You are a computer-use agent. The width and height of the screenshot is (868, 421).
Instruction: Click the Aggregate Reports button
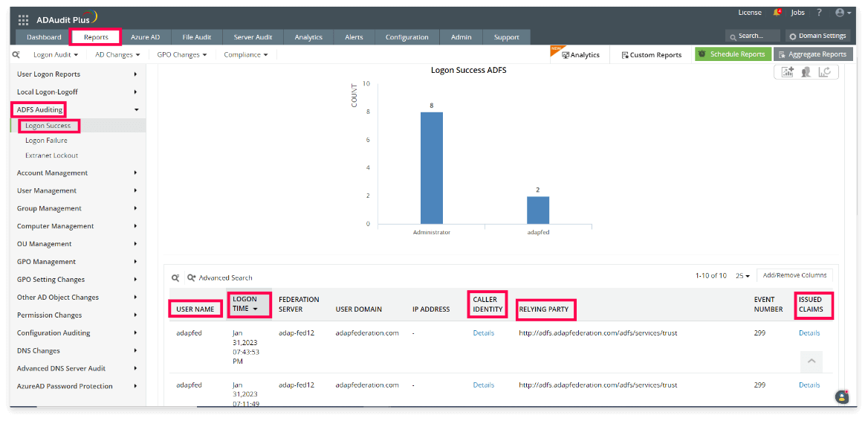point(813,54)
